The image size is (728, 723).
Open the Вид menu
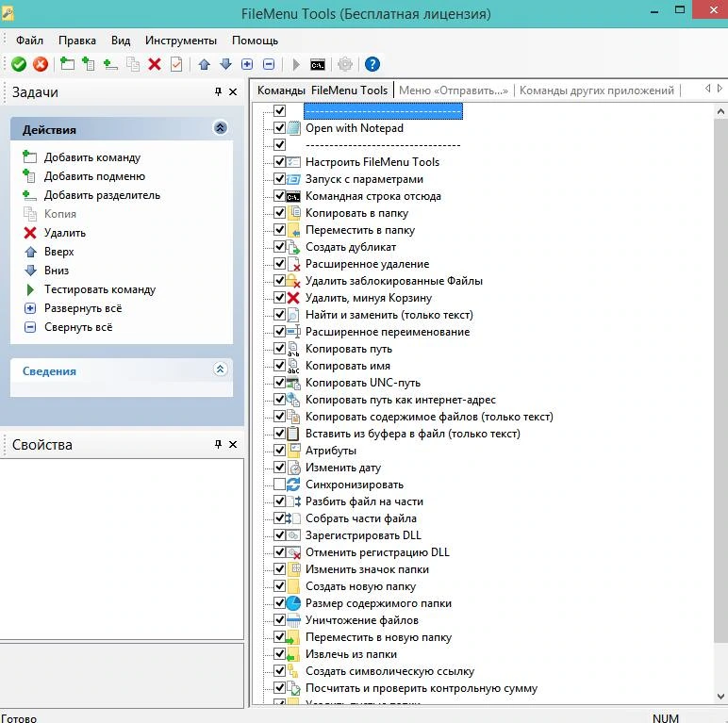point(121,41)
